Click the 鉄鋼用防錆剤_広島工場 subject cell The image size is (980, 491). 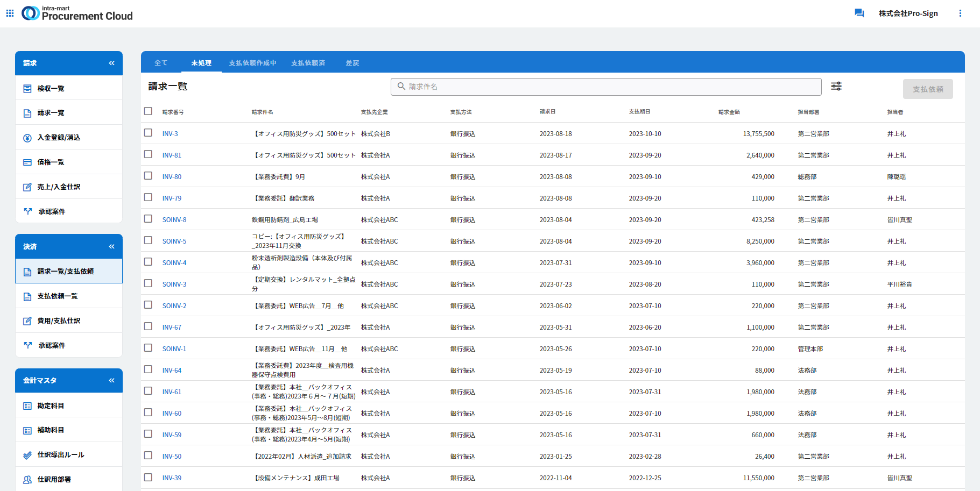(285, 220)
